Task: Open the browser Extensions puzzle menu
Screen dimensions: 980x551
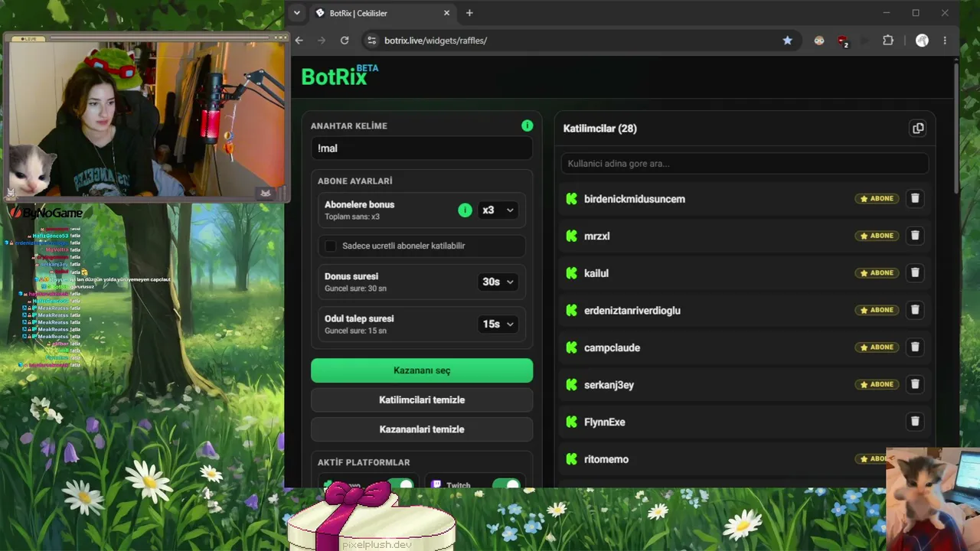Action: coord(888,41)
